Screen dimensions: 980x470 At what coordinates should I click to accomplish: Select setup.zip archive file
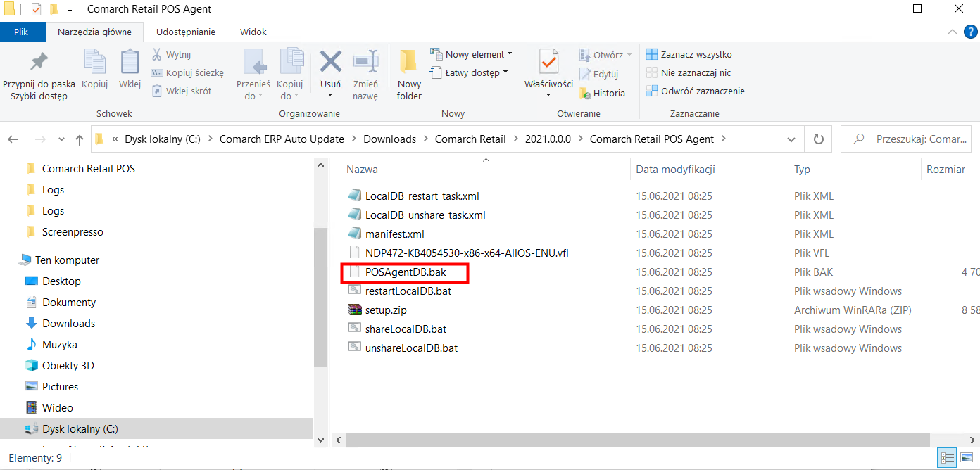(x=386, y=310)
